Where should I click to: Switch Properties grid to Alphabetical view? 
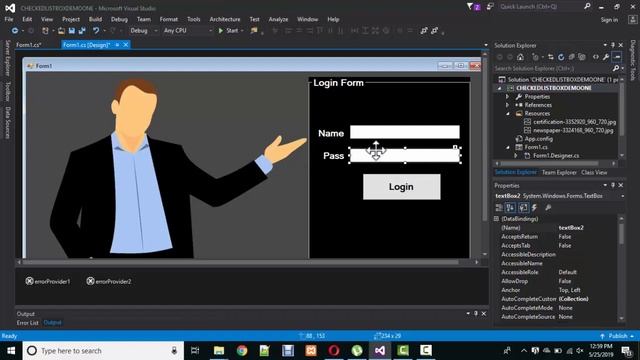(510, 208)
